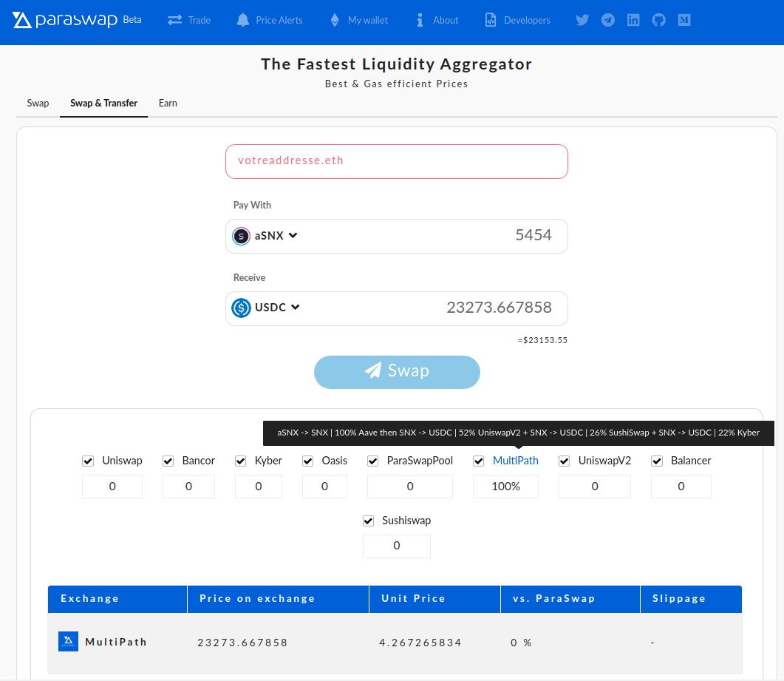Open the Medium link icon
The image size is (784, 681).
point(684,20)
